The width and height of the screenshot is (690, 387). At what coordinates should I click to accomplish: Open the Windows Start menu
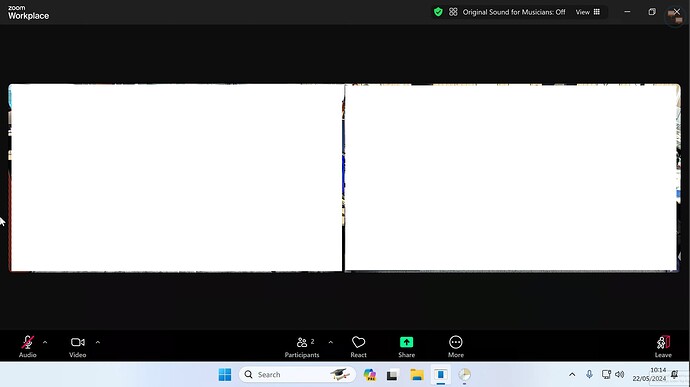click(225, 375)
